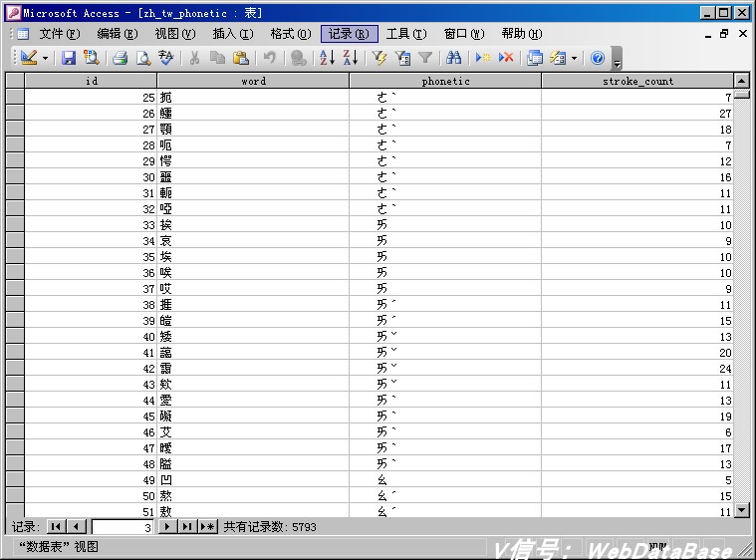
Task: Expand the toolbar options chevron
Action: (x=617, y=59)
